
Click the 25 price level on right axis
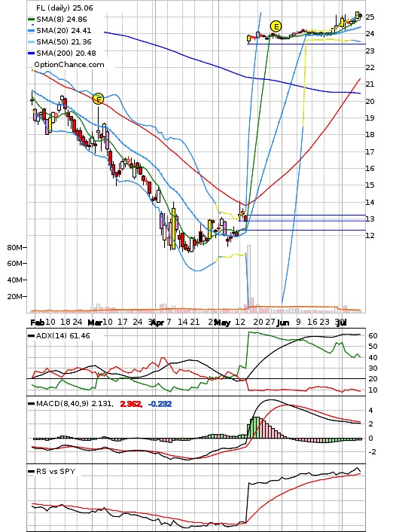click(x=370, y=17)
